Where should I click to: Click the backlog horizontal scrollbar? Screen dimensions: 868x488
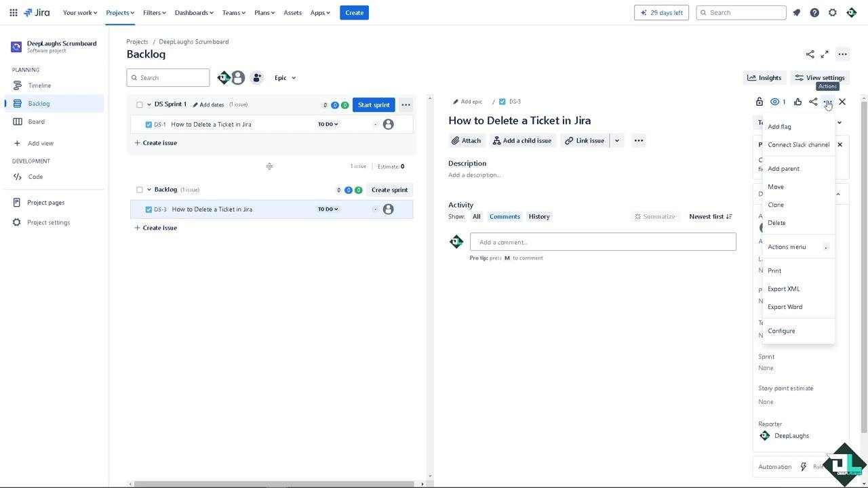coord(274,484)
